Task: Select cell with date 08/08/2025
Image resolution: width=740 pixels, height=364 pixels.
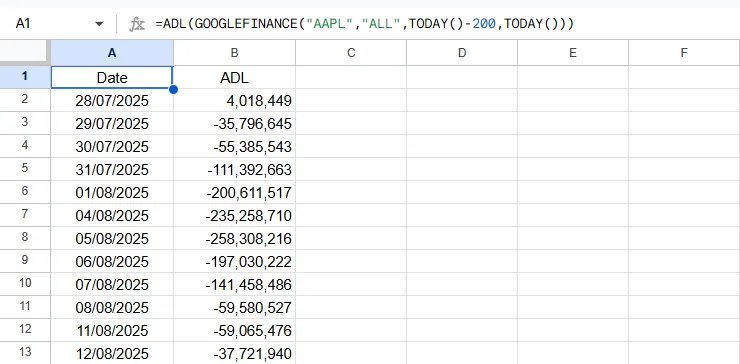Action: 112,307
